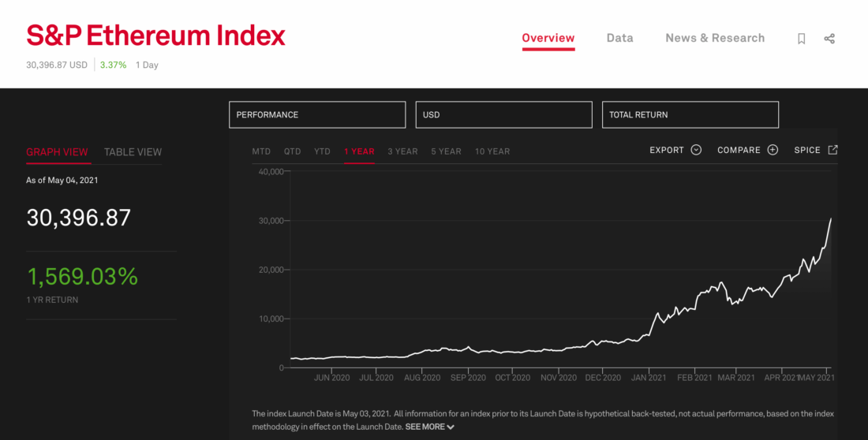Image resolution: width=868 pixels, height=440 pixels.
Task: Select the 3 YEAR time range
Action: point(402,151)
